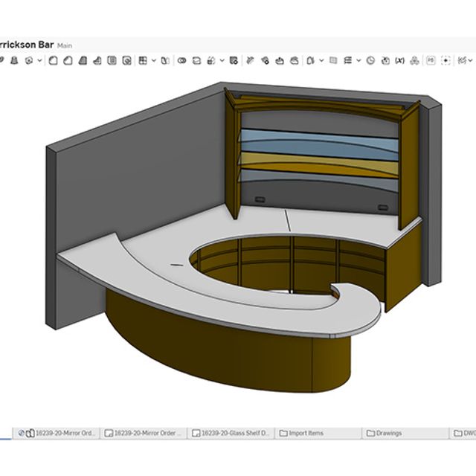Open the Drawings folder tab
The image size is (476, 476).
coord(387,433)
